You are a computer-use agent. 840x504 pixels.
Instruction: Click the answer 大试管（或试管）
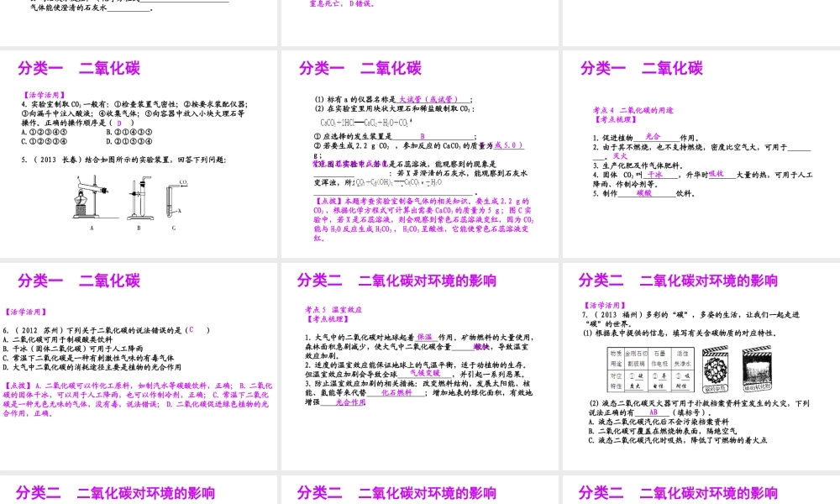pyautogui.click(x=428, y=99)
